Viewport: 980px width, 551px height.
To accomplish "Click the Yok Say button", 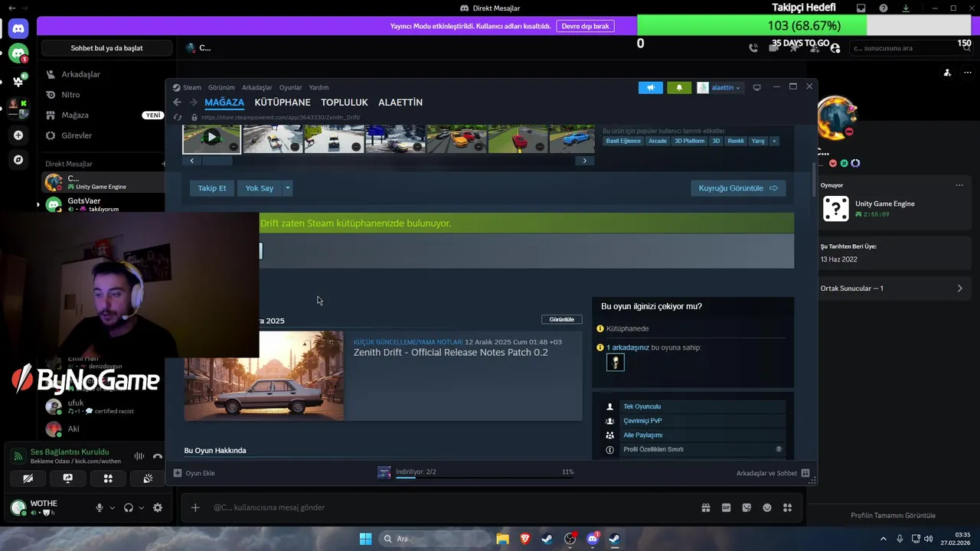I will [x=260, y=188].
